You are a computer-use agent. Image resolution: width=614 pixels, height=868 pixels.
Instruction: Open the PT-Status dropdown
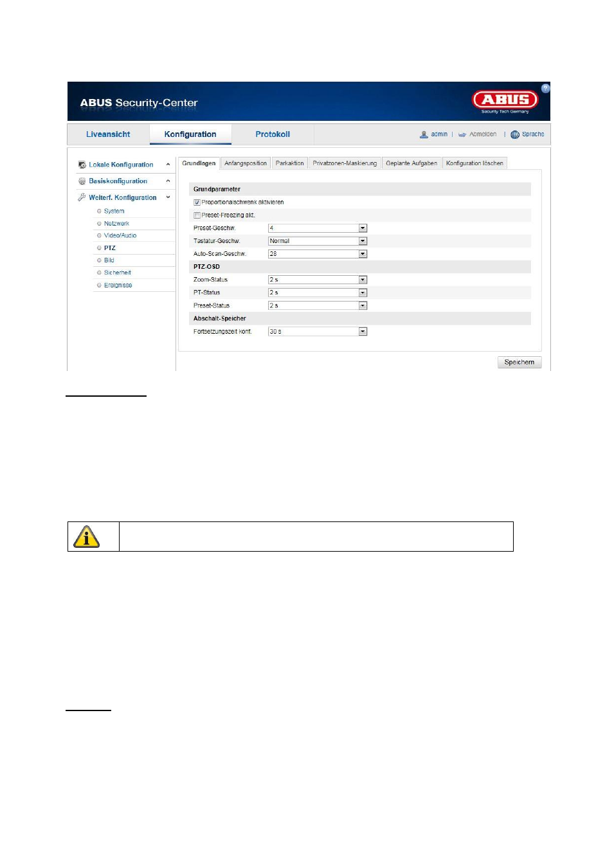pos(318,293)
